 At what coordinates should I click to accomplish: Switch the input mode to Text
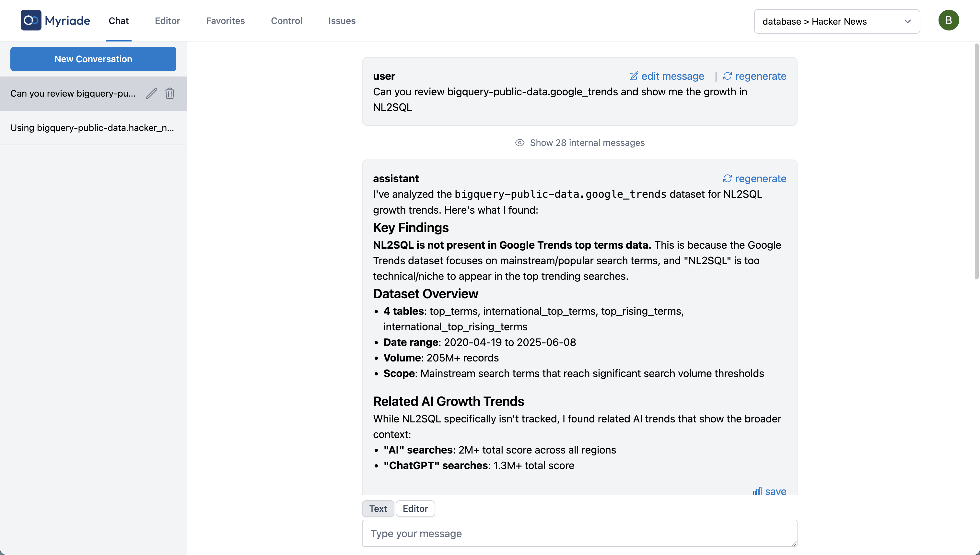[378, 509]
